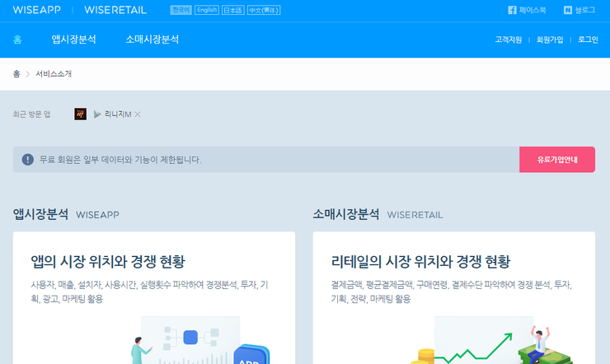Screen dimensions: 610x364
Task: Open the WISERETAIL logo link
Action: (x=115, y=10)
